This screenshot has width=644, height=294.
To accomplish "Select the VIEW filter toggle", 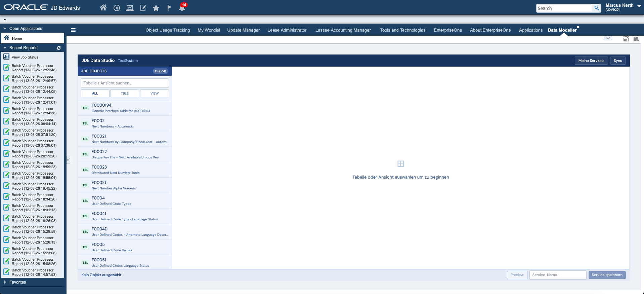I will click(155, 93).
